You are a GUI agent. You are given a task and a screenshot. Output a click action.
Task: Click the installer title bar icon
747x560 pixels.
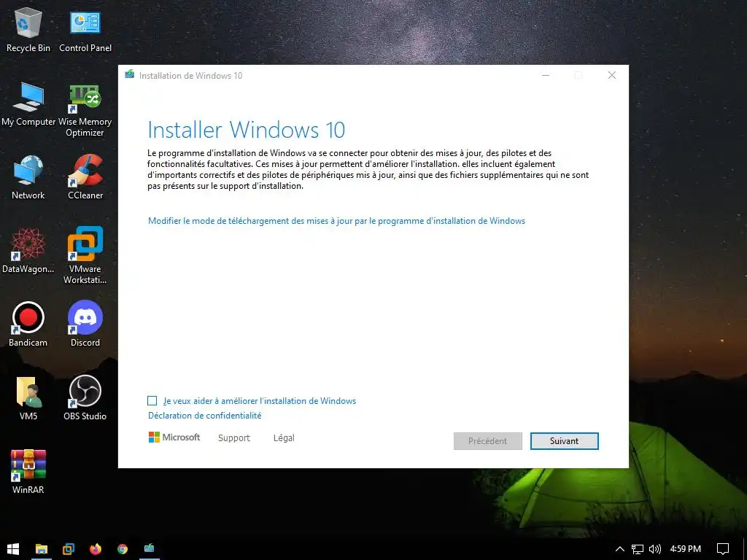click(130, 75)
